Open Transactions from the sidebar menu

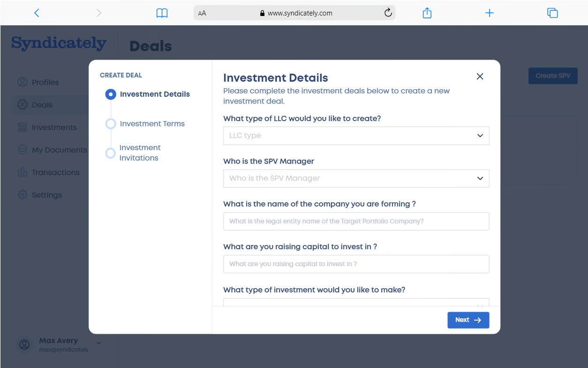55,172
